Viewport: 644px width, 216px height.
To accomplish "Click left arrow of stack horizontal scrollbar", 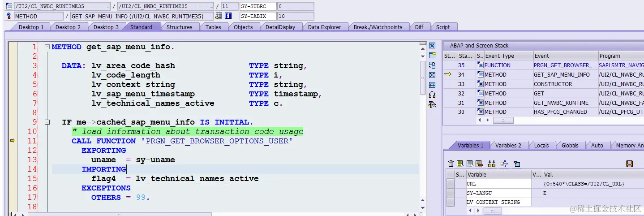I will [481, 121].
